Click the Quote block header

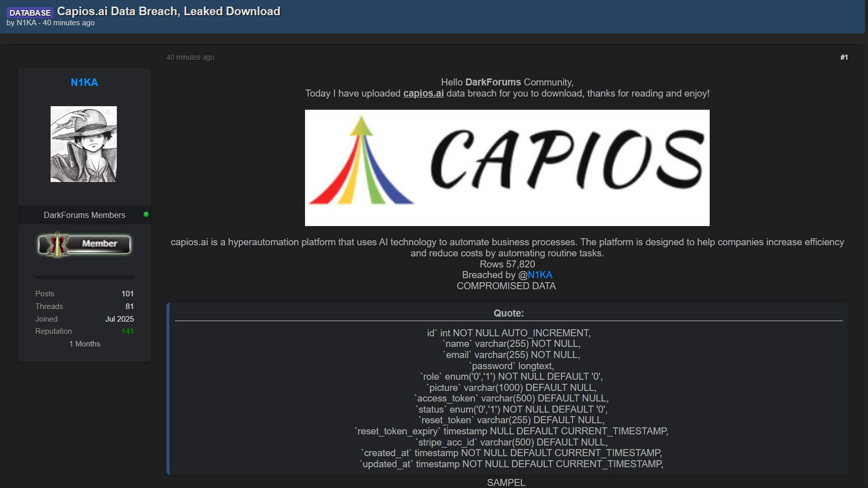[508, 313]
